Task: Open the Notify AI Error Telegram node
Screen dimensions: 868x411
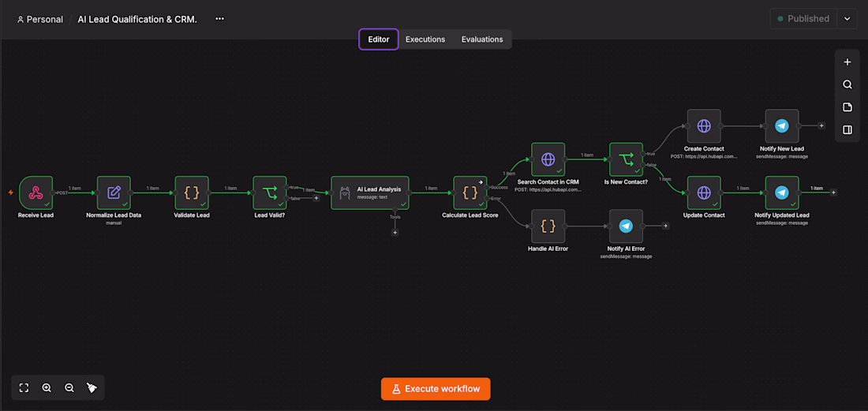Action: point(626,226)
